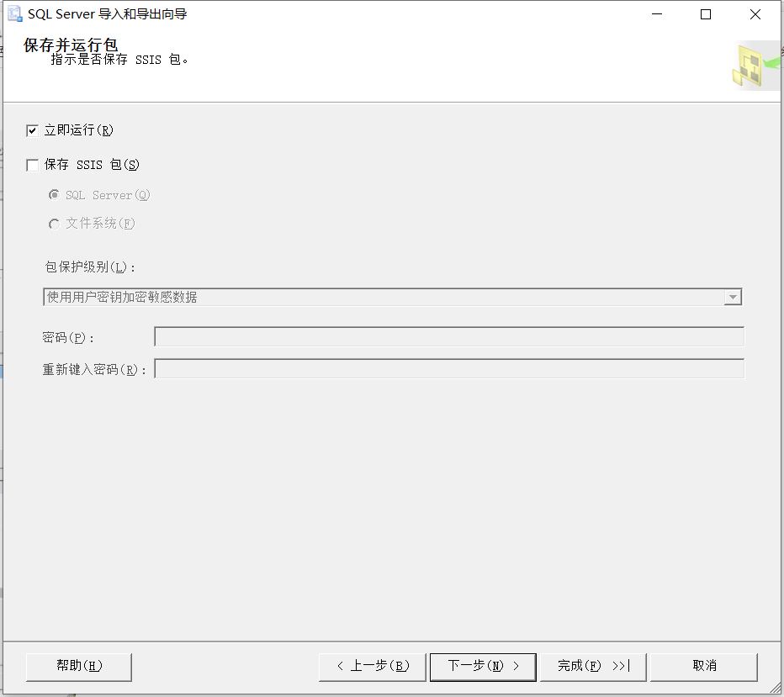Enable the 保存 SSIS 包 checkbox

tap(31, 165)
